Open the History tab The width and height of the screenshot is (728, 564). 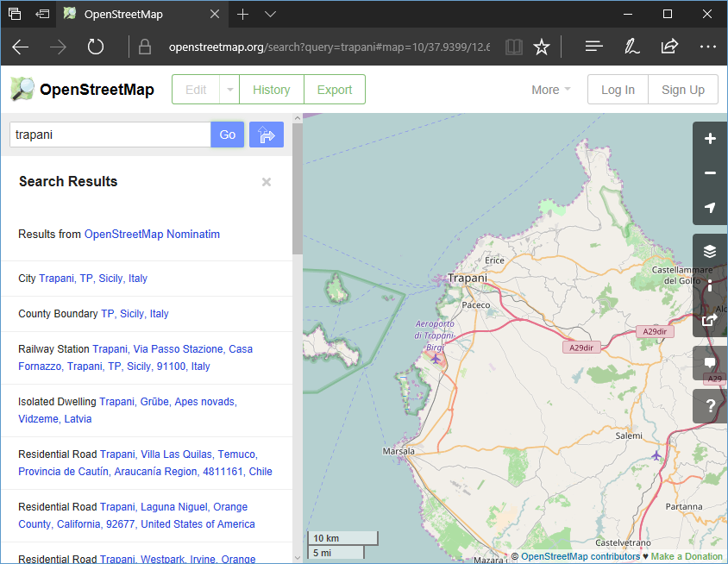pyautogui.click(x=272, y=90)
